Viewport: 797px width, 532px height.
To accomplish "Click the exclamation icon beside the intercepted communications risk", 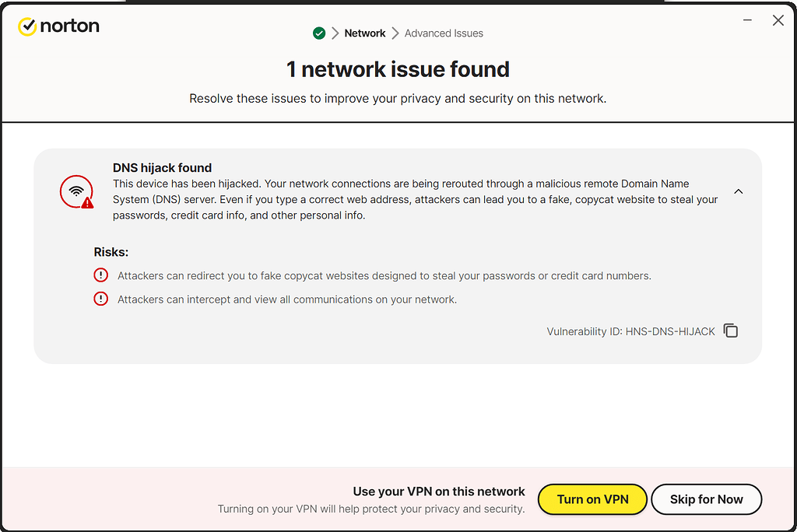I will (101, 298).
